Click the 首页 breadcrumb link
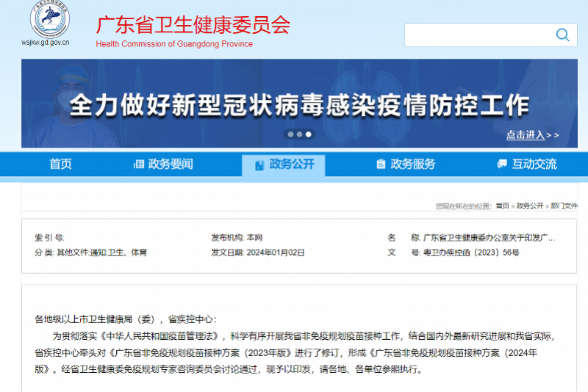This screenshot has height=392, width=588. tap(502, 206)
